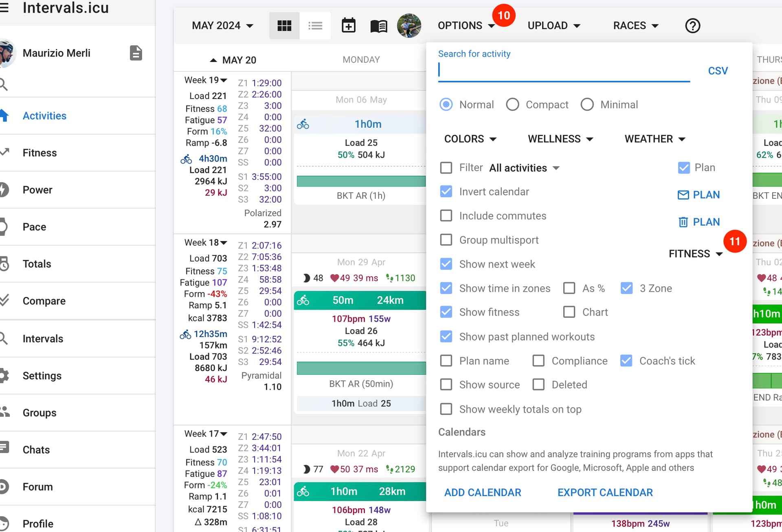Viewport: 782px width, 532px height.
Task: Enable the Filter checkbox
Action: (446, 168)
